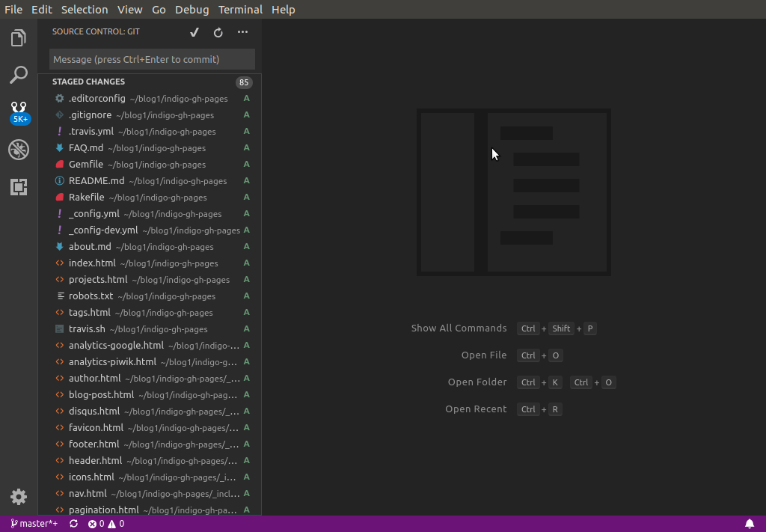Viewport: 766px width, 532px height.
Task: Open the Terminal menu
Action: (240, 10)
